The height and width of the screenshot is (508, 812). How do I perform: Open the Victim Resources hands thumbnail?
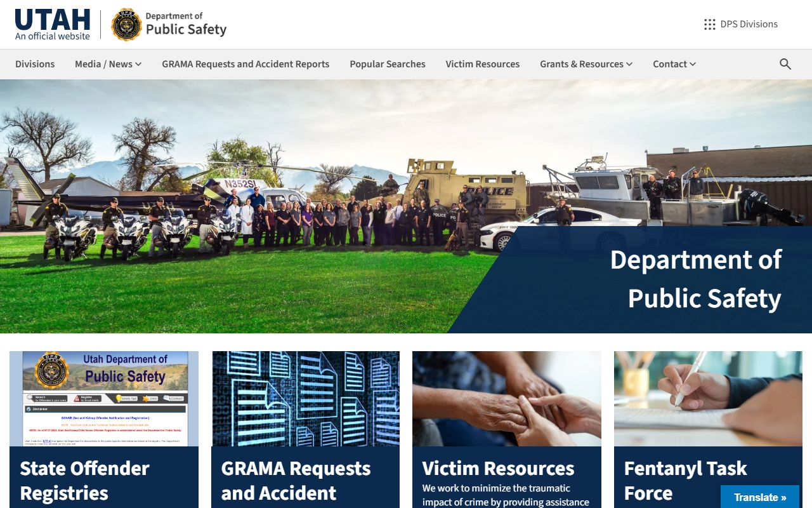pos(507,399)
